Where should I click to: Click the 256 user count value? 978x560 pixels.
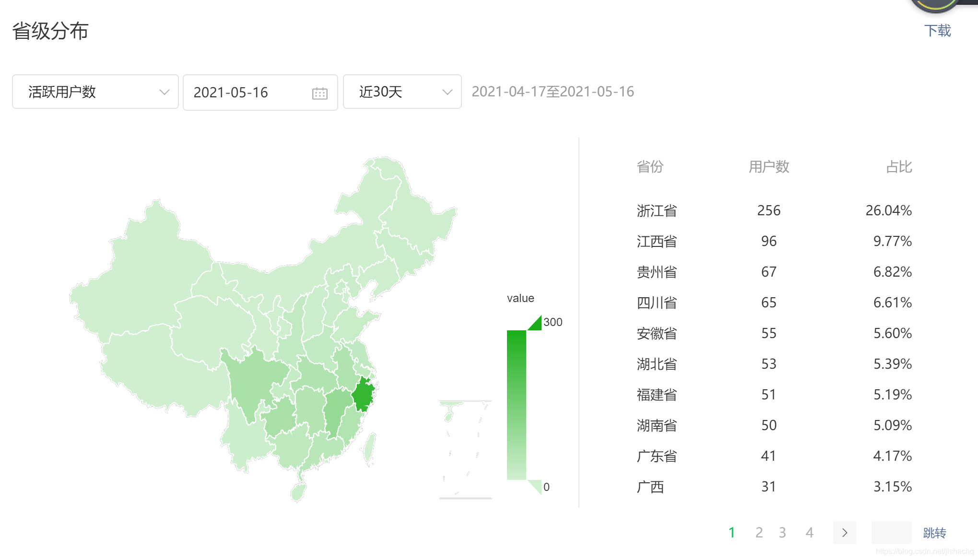pyautogui.click(x=769, y=210)
